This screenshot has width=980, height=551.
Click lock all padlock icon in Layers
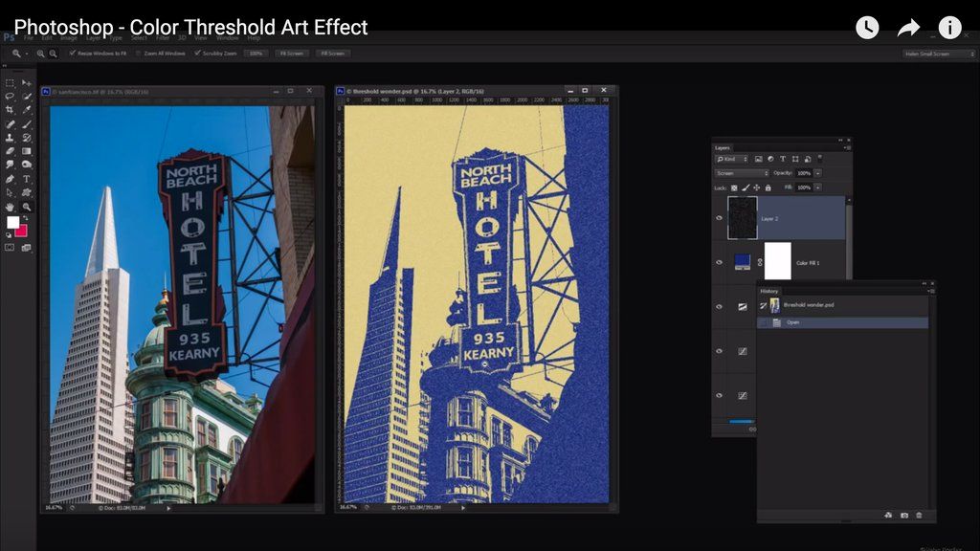click(769, 187)
